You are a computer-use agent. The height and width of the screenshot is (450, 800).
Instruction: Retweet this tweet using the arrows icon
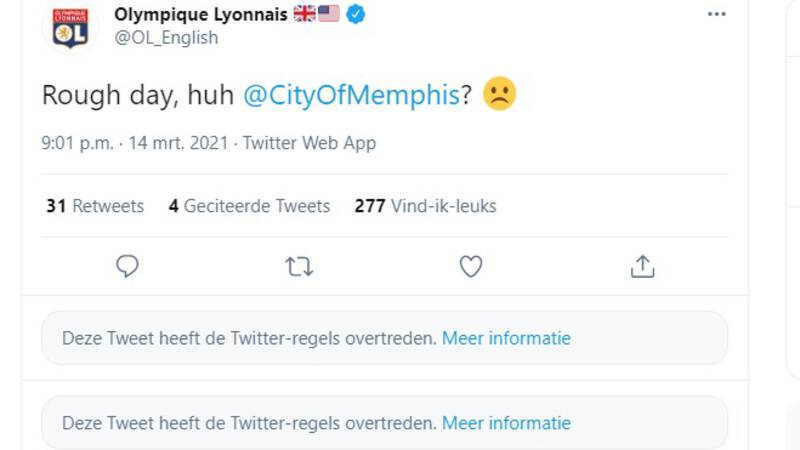click(299, 266)
